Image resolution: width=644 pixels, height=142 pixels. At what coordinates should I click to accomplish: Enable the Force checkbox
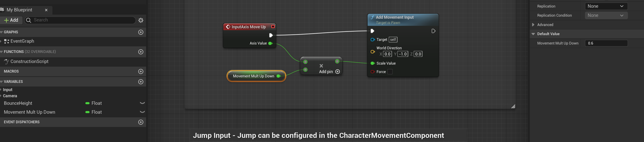coord(390,72)
